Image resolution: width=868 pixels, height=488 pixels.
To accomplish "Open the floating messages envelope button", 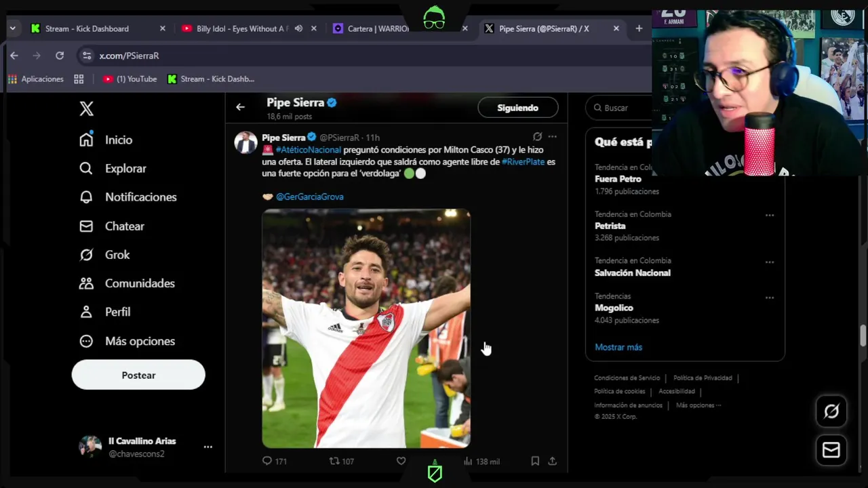I will [831, 450].
